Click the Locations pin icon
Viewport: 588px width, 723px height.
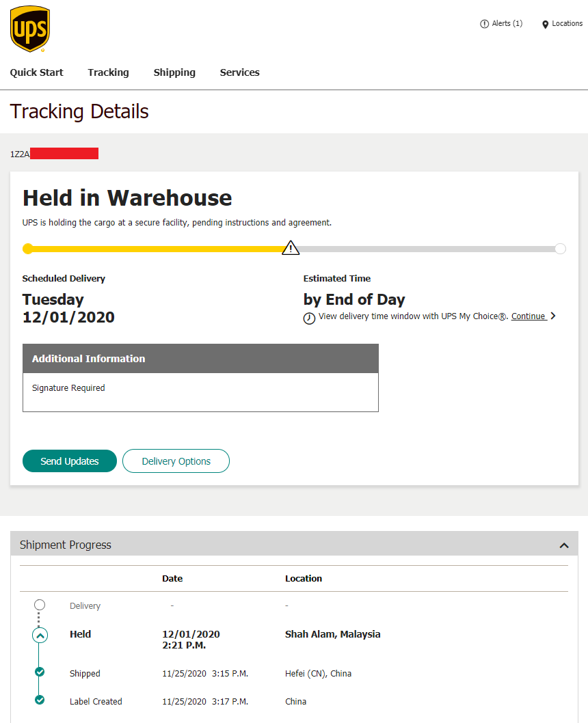tap(545, 25)
